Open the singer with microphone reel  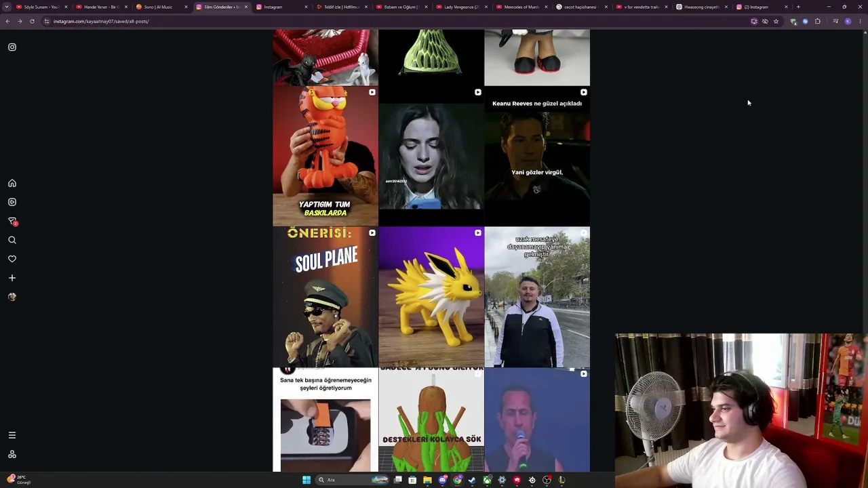(537, 420)
